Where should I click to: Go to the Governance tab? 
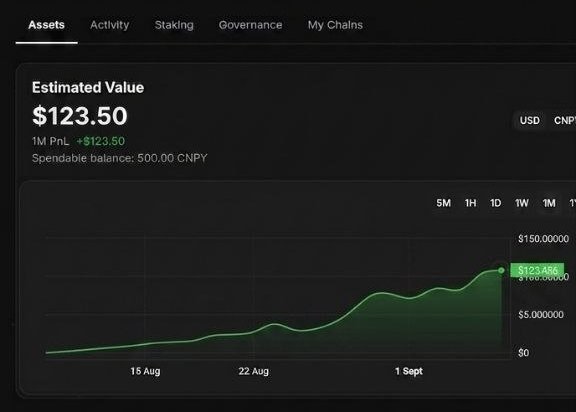pos(250,25)
